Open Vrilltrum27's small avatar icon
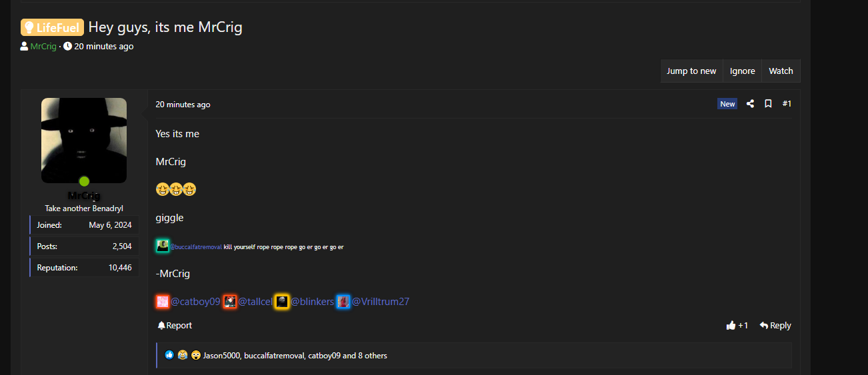 coord(343,302)
